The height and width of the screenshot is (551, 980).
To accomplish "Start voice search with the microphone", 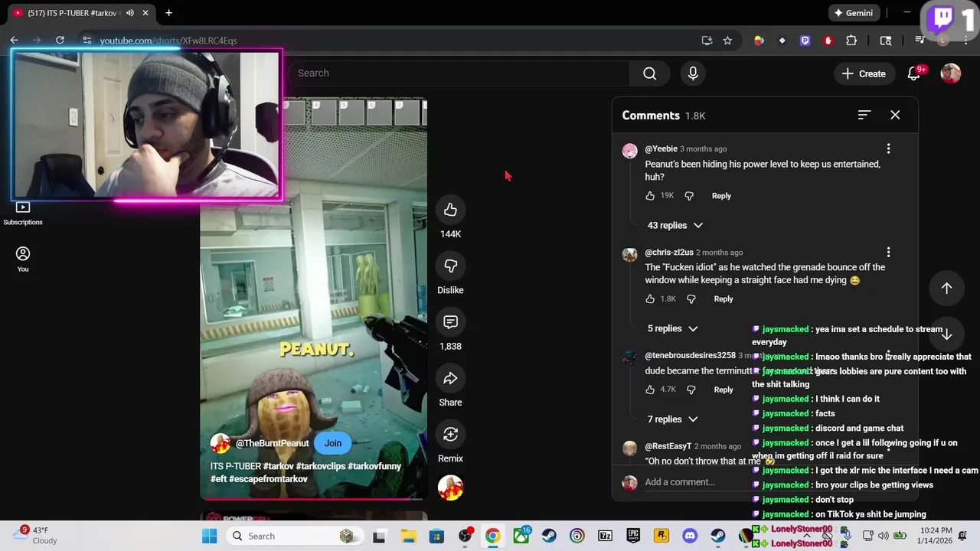I will [693, 73].
